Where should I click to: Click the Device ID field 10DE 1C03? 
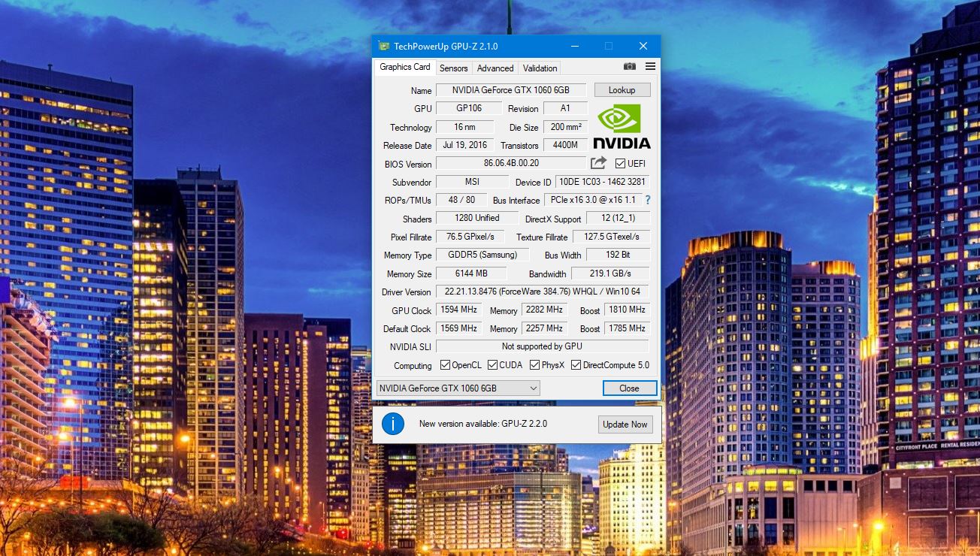pos(602,182)
